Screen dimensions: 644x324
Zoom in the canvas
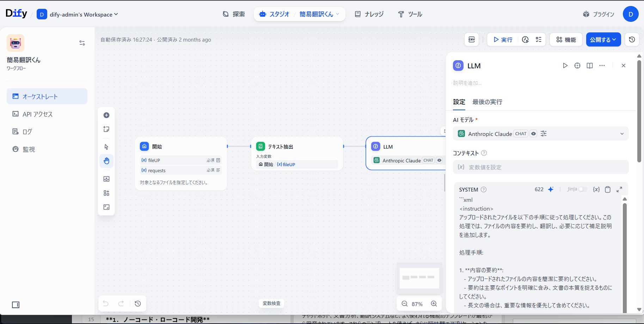point(434,304)
